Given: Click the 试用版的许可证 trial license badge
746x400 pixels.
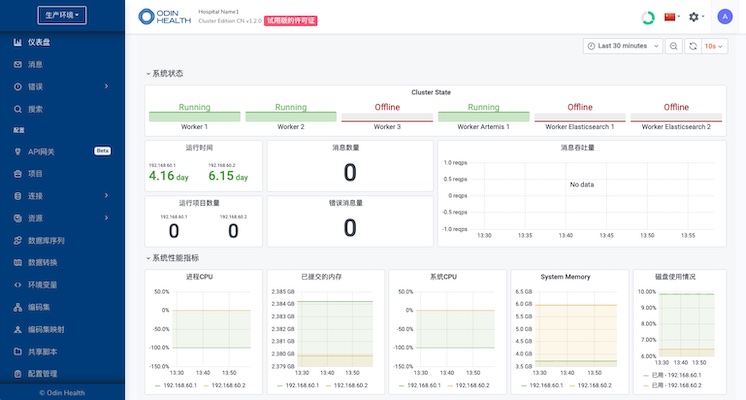Looking at the screenshot, I should (x=291, y=21).
